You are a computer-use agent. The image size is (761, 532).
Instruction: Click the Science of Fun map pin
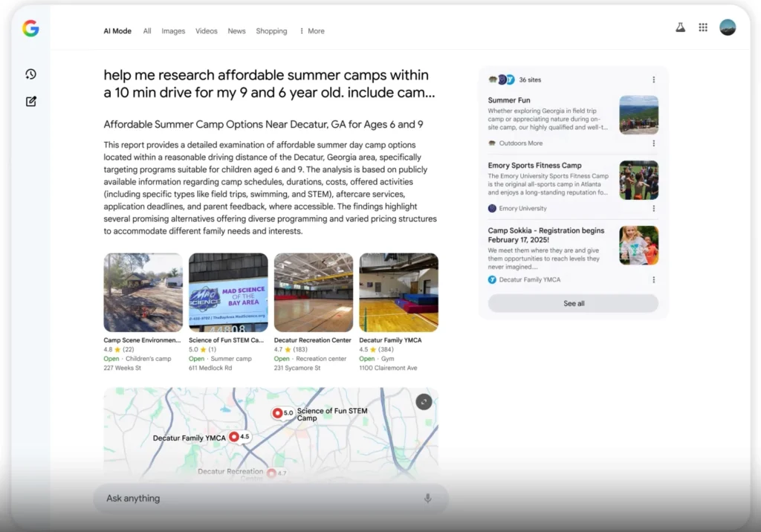click(278, 413)
